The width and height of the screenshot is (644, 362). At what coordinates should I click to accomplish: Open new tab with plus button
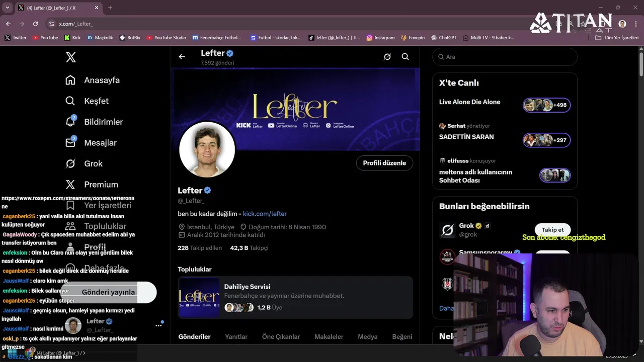110,8
